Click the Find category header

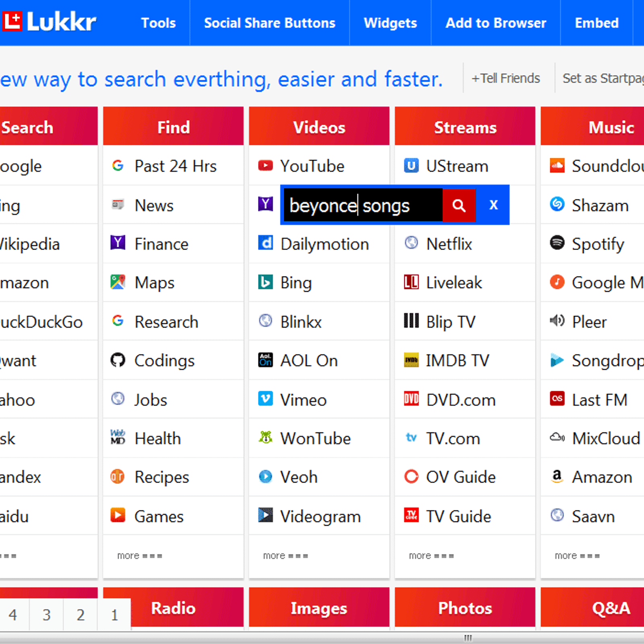coord(173,126)
